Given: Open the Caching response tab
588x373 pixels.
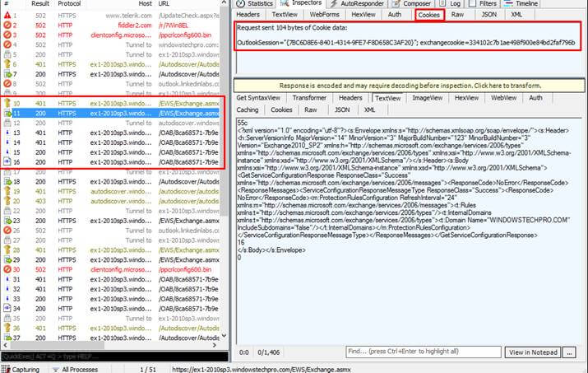Looking at the screenshot, I should [248, 110].
